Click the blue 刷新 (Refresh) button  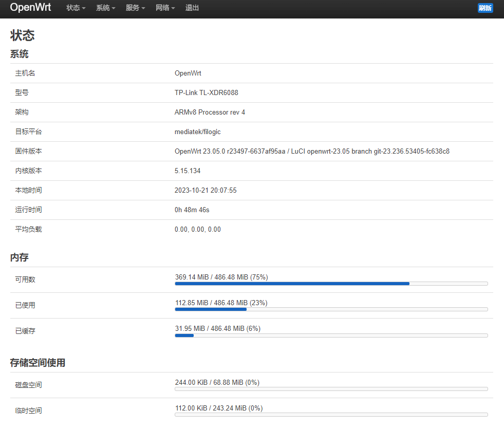pyautogui.click(x=485, y=8)
